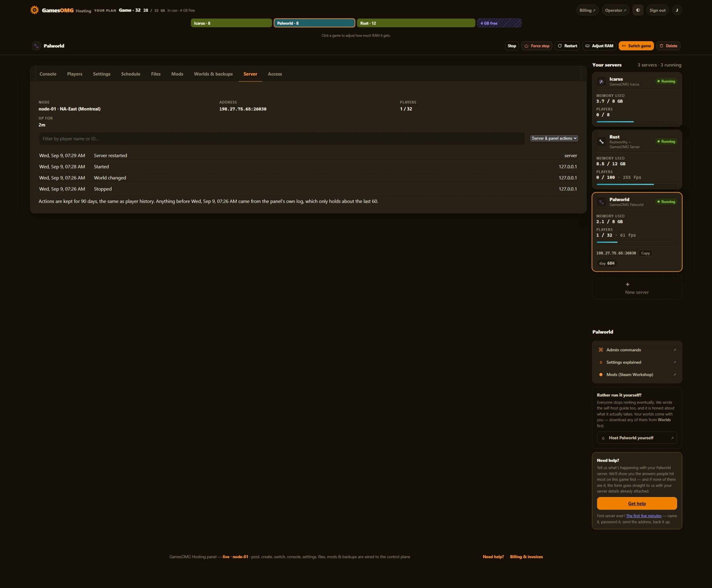
Task: Click Sign out
Action: (x=658, y=10)
